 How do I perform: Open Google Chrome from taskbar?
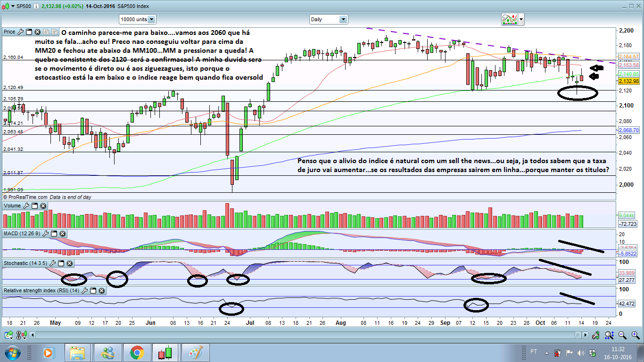tap(137, 353)
